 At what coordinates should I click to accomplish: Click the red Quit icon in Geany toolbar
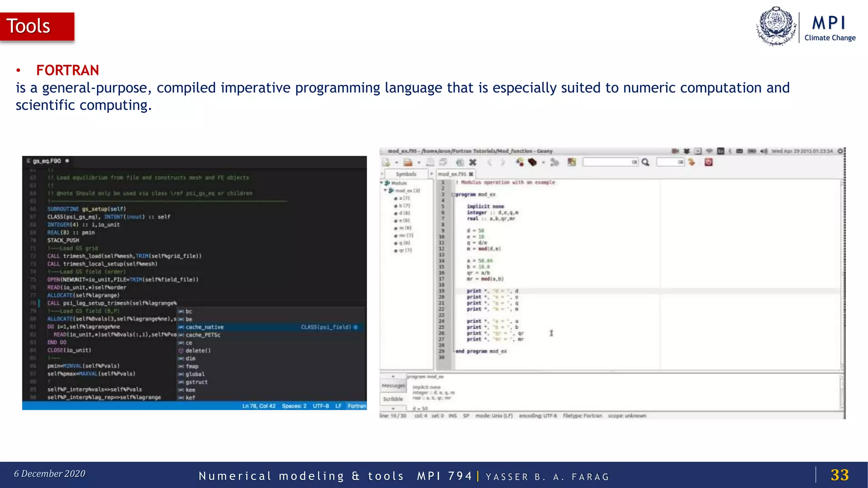709,162
